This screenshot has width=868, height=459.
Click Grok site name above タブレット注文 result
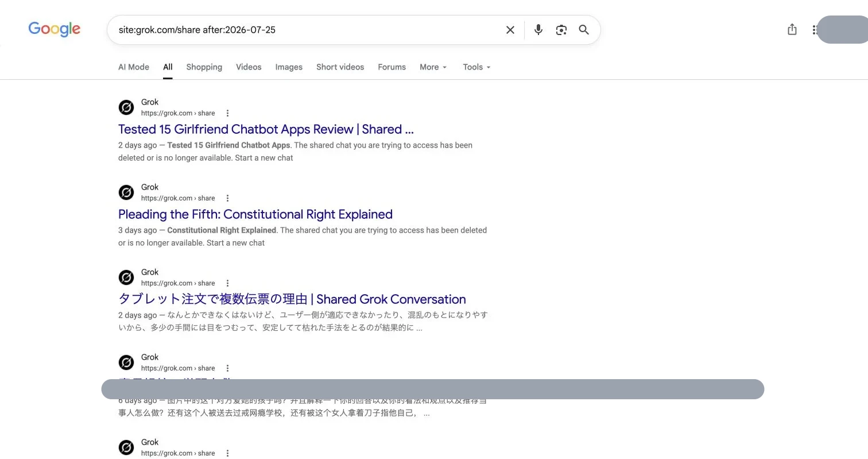pyautogui.click(x=150, y=272)
